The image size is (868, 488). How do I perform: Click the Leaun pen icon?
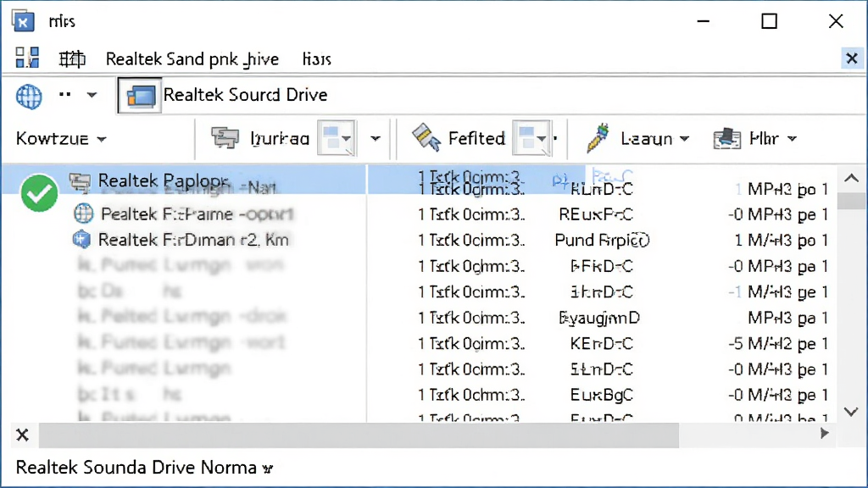pyautogui.click(x=598, y=137)
